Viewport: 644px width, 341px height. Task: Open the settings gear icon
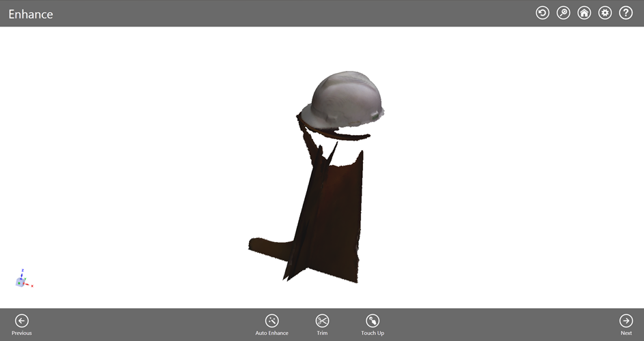click(x=605, y=13)
